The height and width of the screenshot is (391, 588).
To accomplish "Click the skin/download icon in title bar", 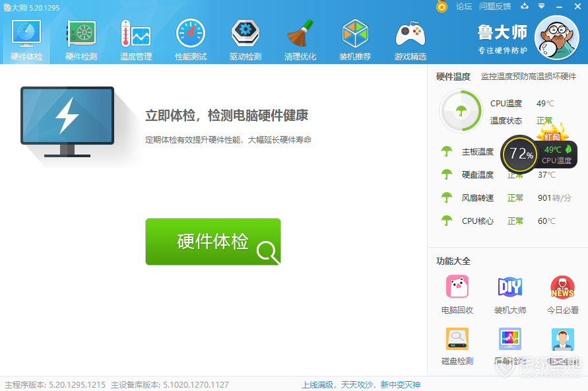I will pos(525,6).
